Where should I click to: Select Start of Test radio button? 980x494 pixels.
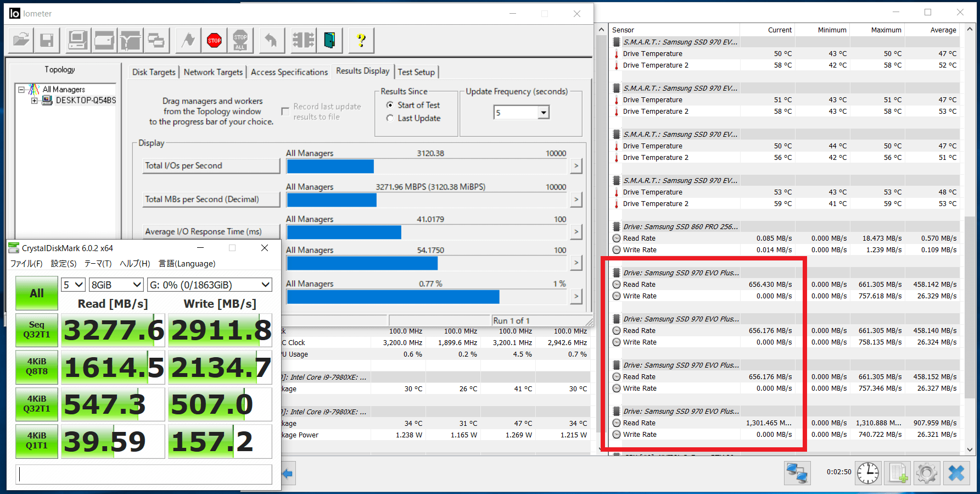(x=390, y=105)
